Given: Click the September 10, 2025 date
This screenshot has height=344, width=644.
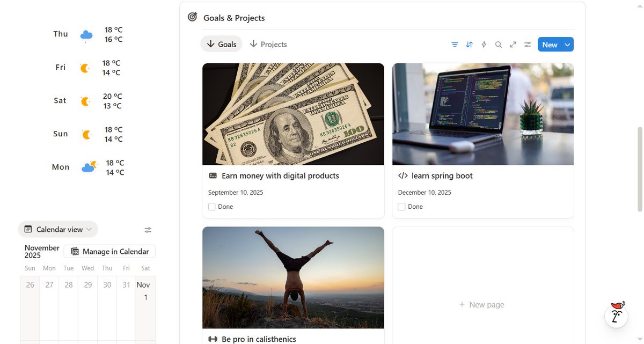Looking at the screenshot, I should (236, 192).
